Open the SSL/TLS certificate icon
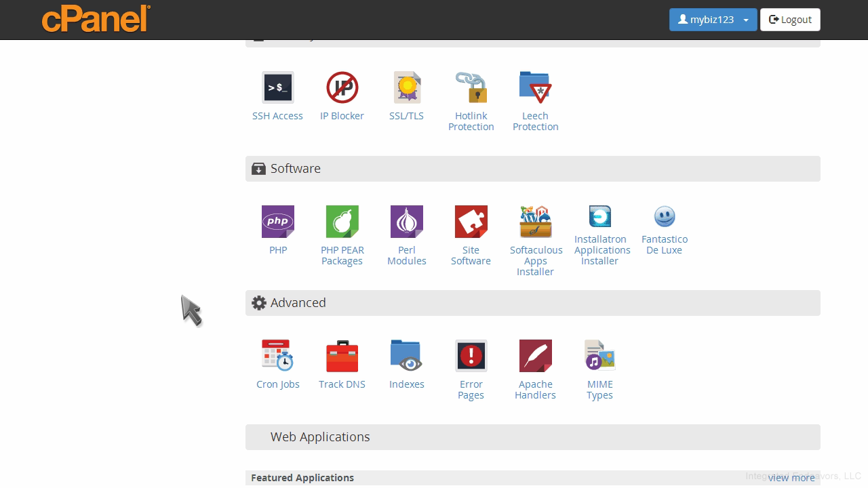 click(x=407, y=87)
